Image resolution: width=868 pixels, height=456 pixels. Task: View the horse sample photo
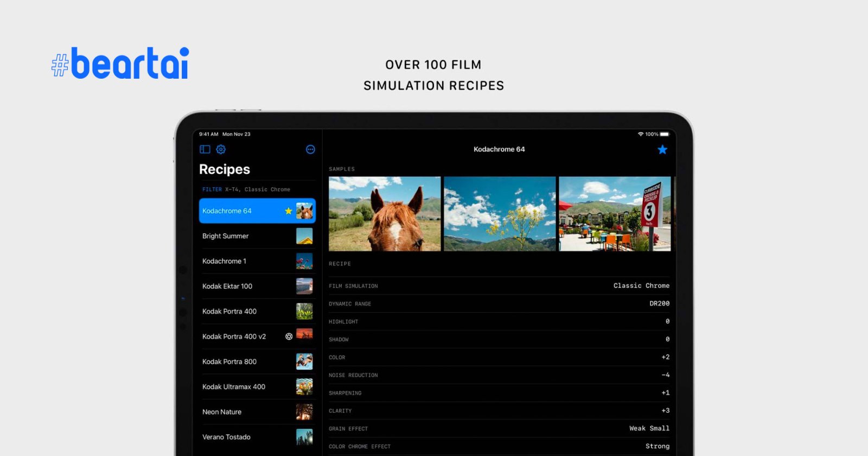(x=385, y=213)
